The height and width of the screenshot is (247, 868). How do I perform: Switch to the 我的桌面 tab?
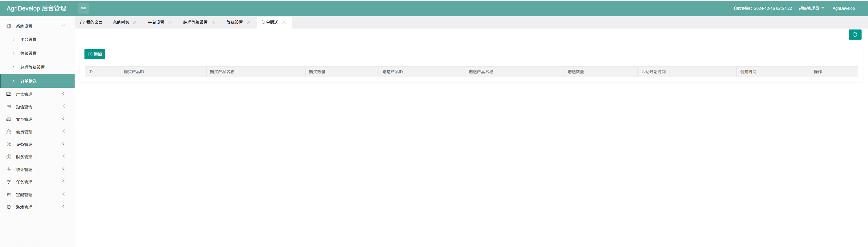(x=91, y=22)
